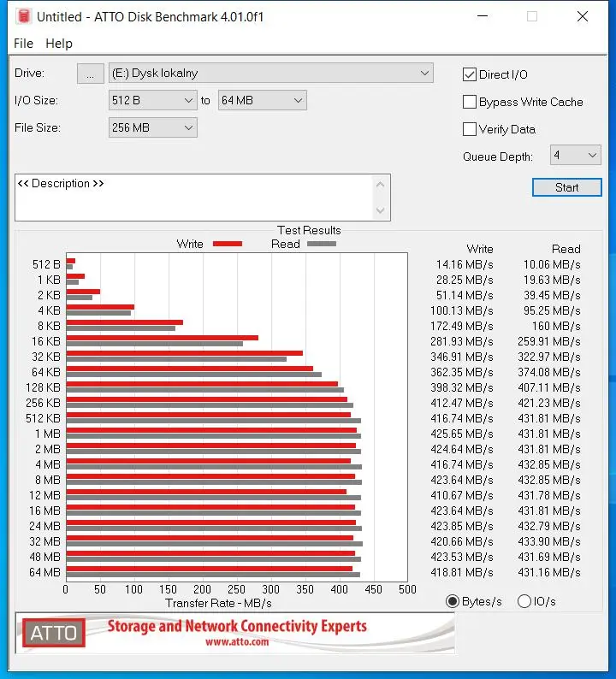Click the description scroll down arrow
This screenshot has height=679, width=616.
[381, 210]
